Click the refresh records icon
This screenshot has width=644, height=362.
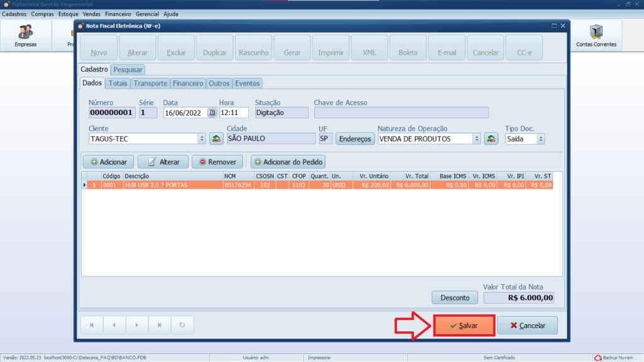click(182, 325)
